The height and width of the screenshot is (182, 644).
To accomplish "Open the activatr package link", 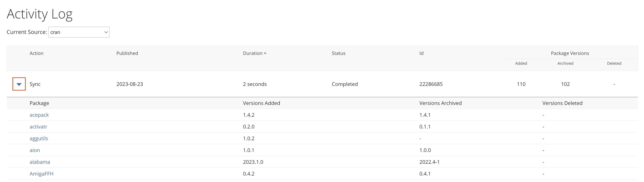I will (38, 126).
